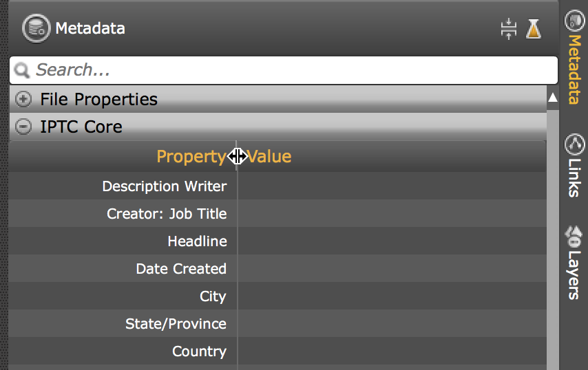Click the orange flask filter icon
Screen dimensions: 588x370
pos(534,29)
